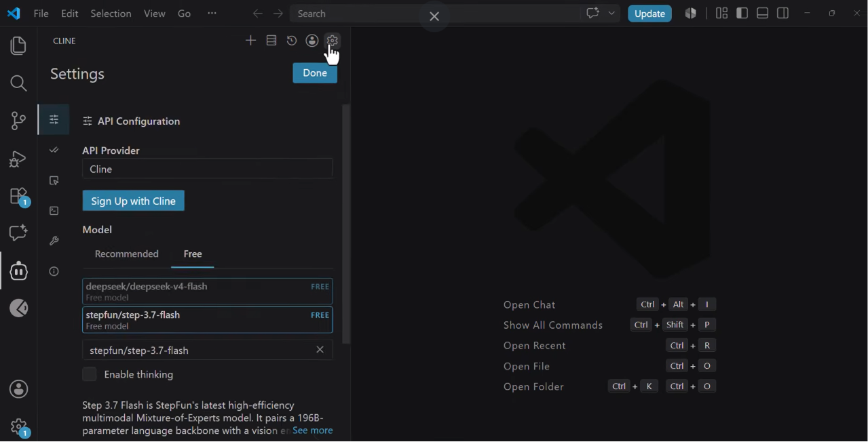This screenshot has height=442, width=868.
Task: Go back with the left arrow in title bar
Action: pos(257,14)
